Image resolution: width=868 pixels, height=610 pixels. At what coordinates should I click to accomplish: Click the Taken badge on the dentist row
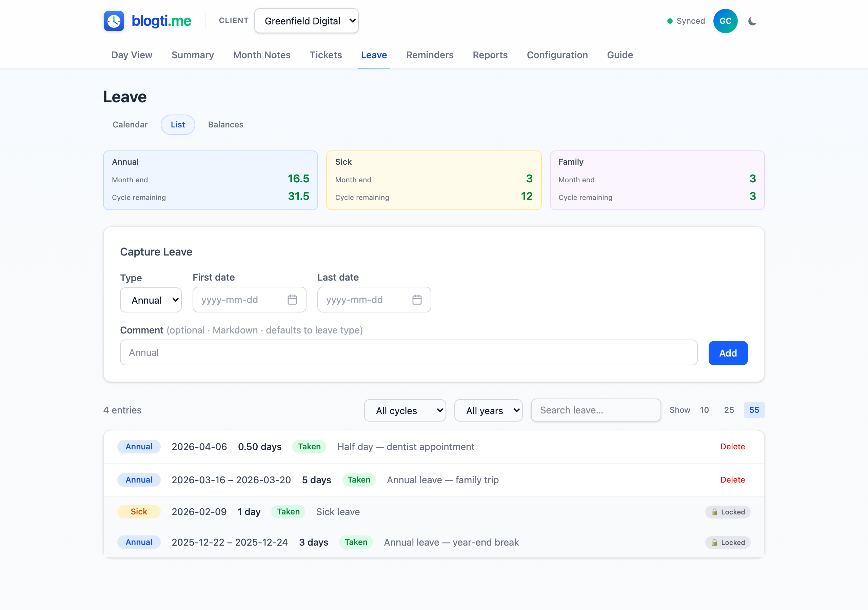coord(309,447)
